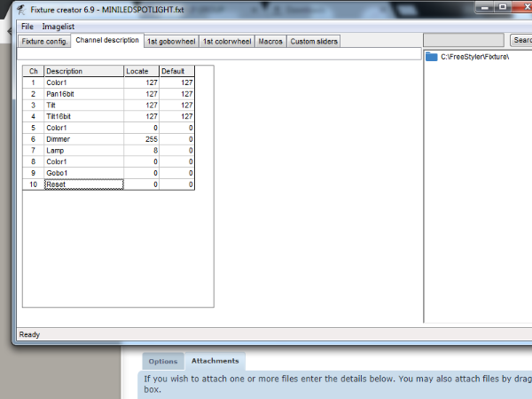
Task: Switch to the Options tab below
Action: pyautogui.click(x=163, y=361)
